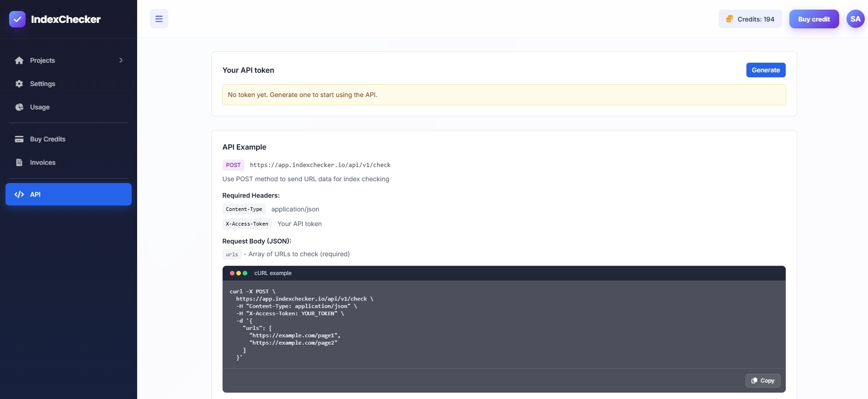Click the Invoices document icon
868x399 pixels.
19,162
